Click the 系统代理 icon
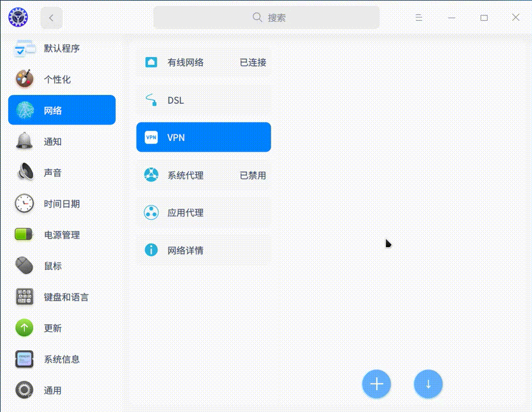The width and height of the screenshot is (532, 412). pyautogui.click(x=151, y=175)
